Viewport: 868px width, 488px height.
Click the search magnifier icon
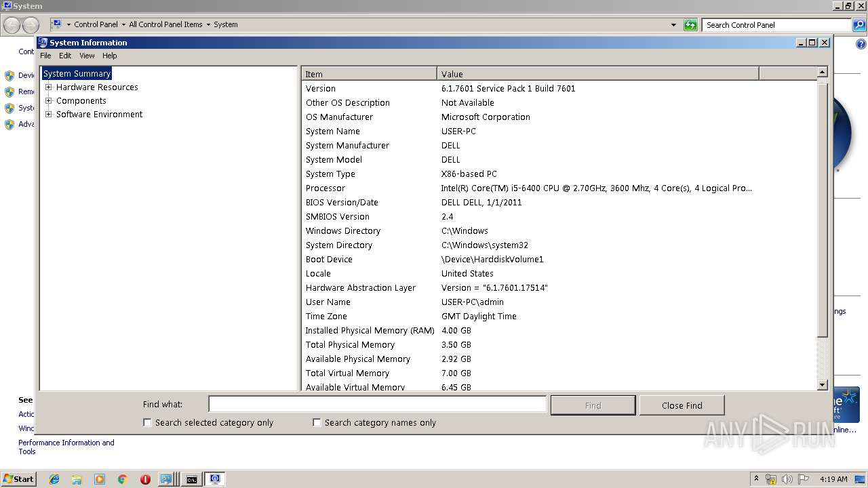click(x=859, y=25)
